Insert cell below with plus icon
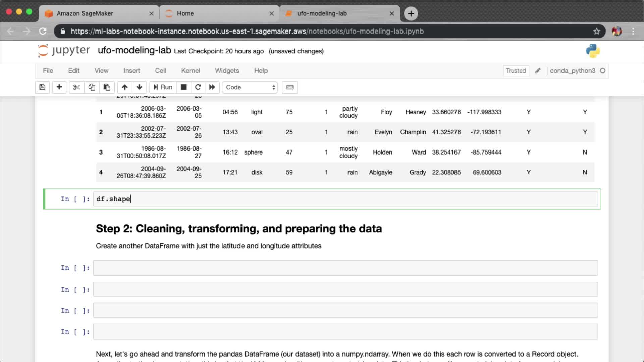 point(59,87)
